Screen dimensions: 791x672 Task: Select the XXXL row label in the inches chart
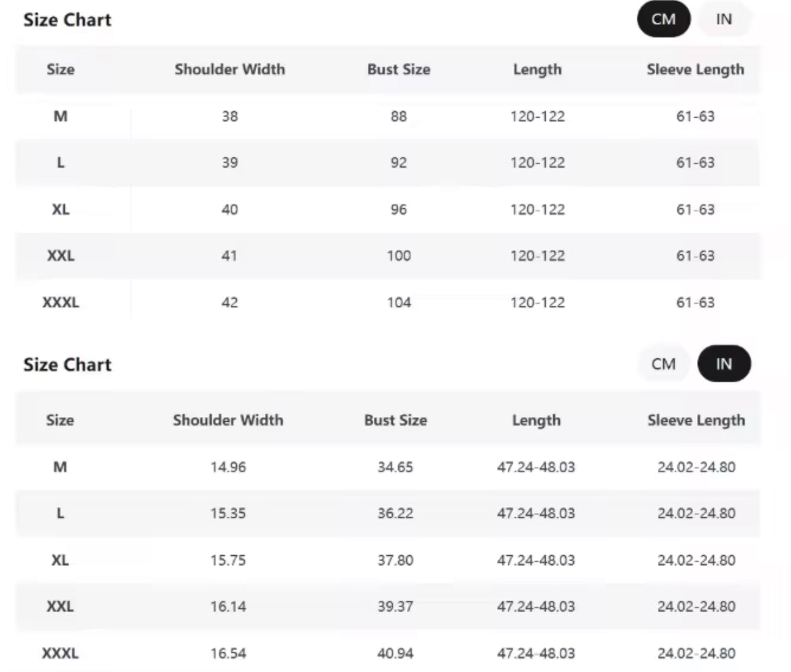[60, 653]
